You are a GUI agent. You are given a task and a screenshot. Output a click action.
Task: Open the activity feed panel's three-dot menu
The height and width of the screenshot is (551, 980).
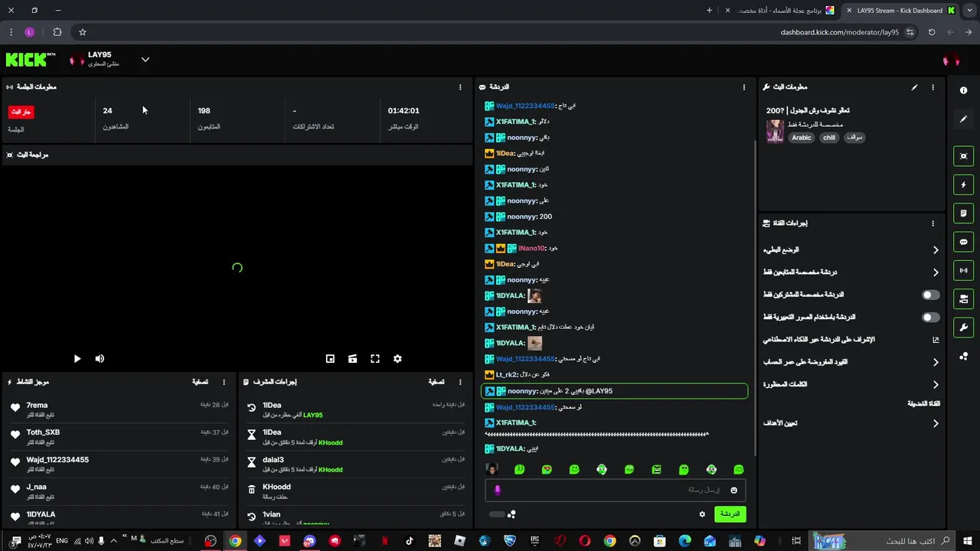pos(224,382)
